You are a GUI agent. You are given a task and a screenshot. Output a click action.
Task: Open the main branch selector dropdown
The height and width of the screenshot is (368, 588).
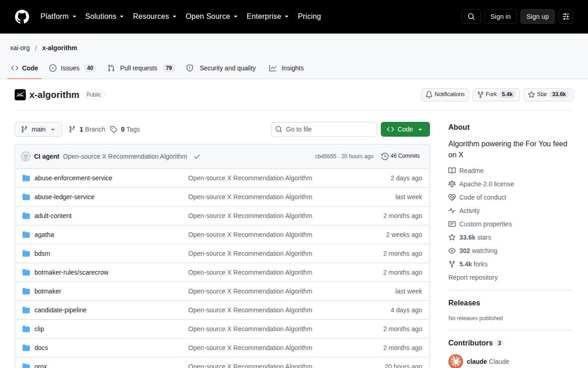coord(39,129)
